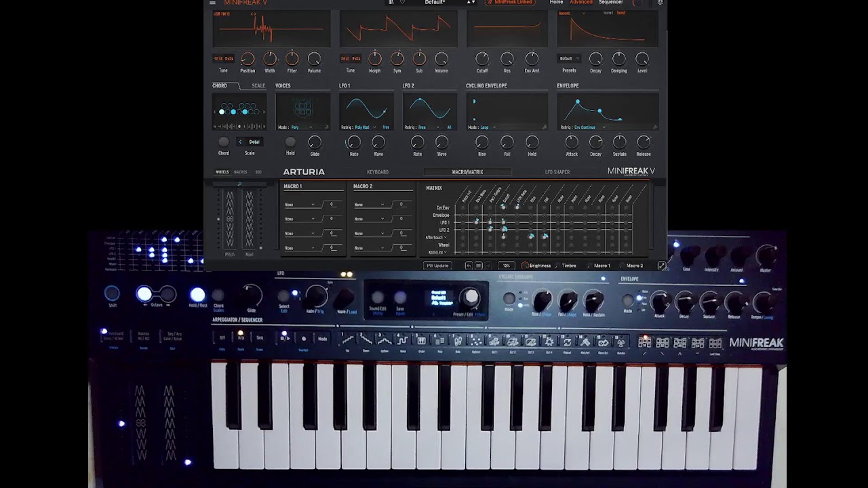Select the MACRO/MATRIX tab
This screenshot has width=868, height=488.
pos(467,172)
